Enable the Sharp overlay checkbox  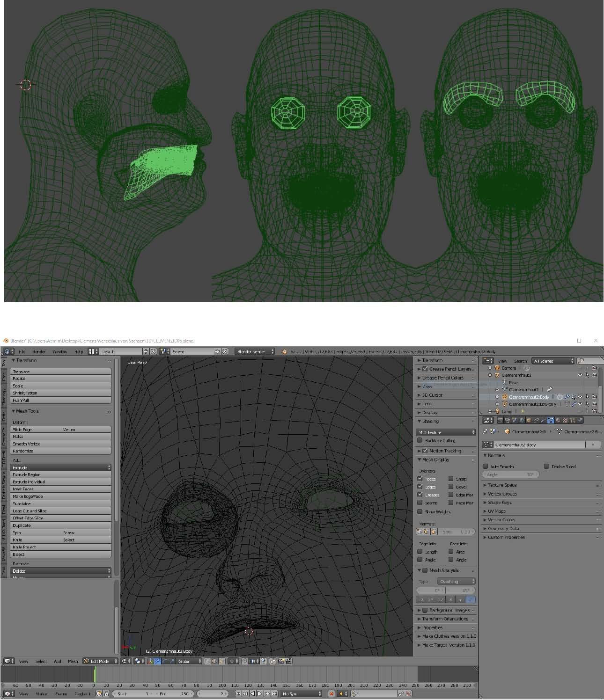451,479
